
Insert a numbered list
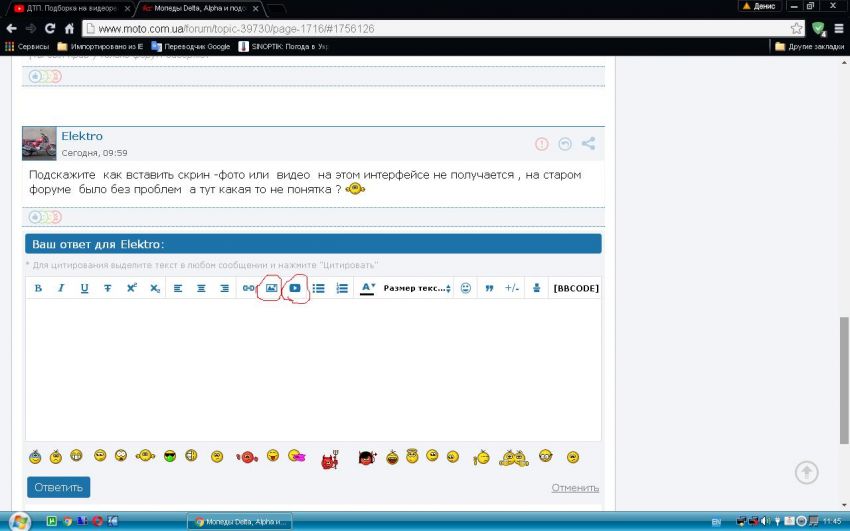tap(342, 288)
